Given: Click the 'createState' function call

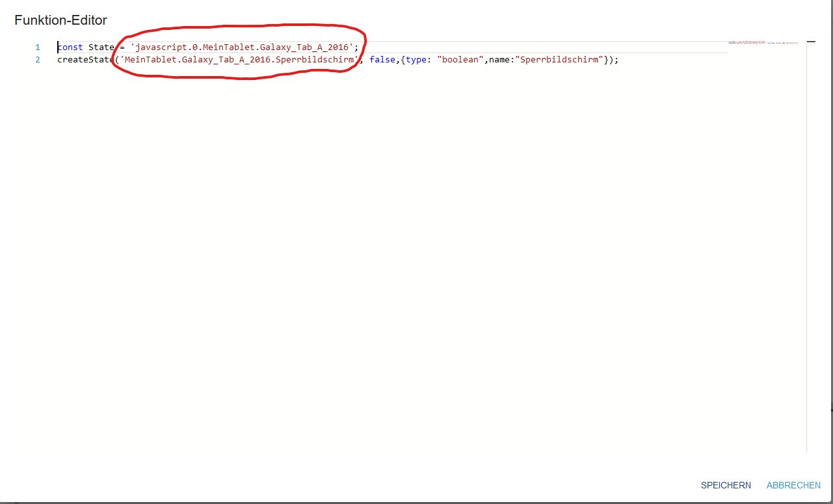Looking at the screenshot, I should coord(86,59).
